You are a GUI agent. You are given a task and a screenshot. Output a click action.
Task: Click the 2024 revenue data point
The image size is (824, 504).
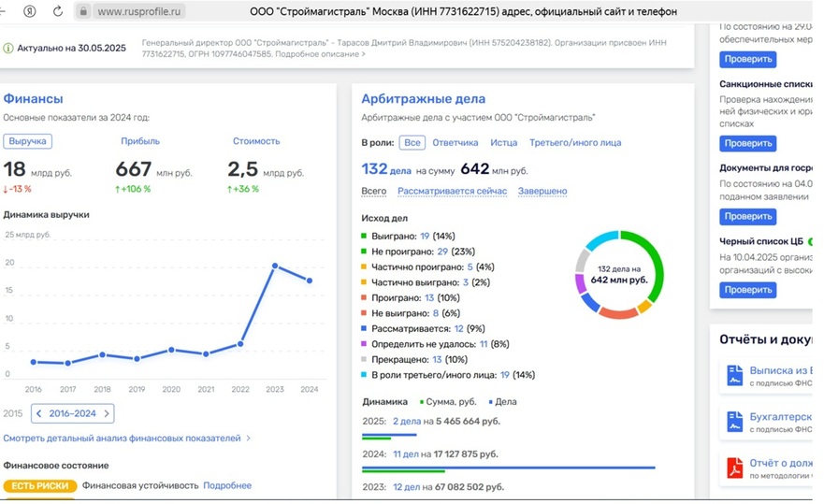(x=310, y=281)
